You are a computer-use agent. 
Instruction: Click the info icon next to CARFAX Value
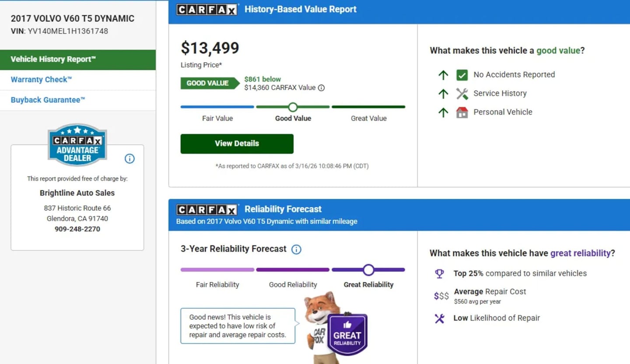[x=321, y=88]
